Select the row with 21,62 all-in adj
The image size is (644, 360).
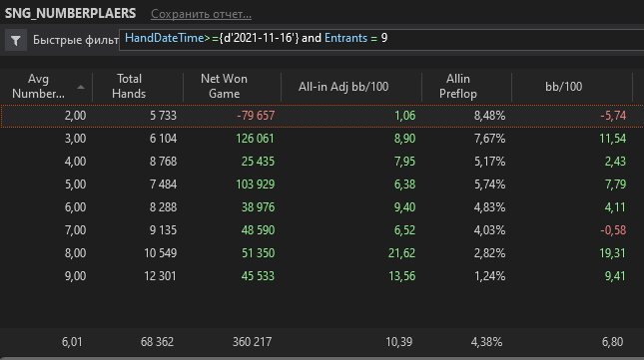click(x=322, y=253)
